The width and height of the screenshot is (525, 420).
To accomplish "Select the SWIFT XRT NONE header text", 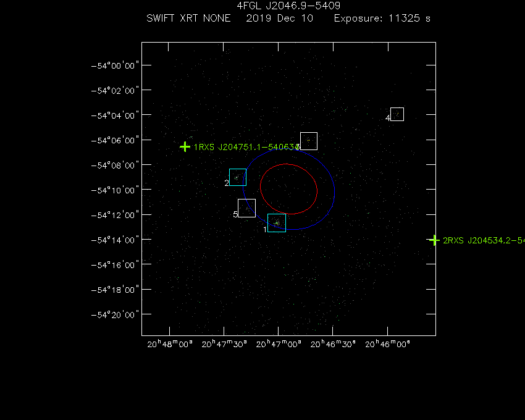I will (x=188, y=18).
